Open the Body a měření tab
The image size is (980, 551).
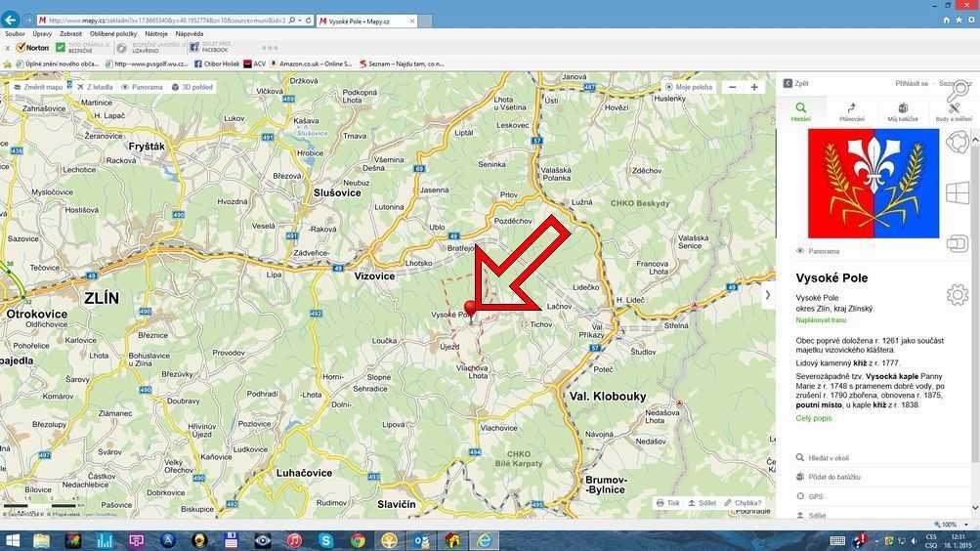pos(954,111)
